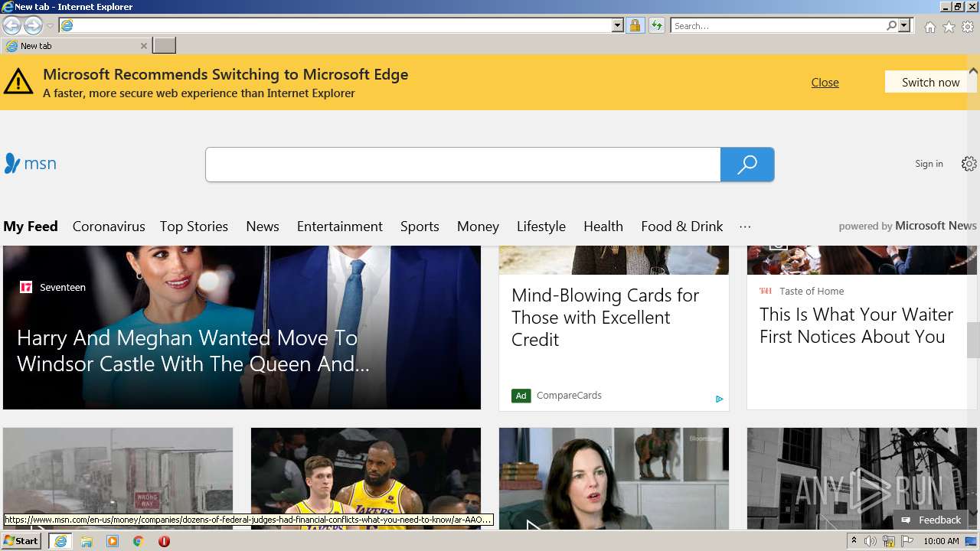The width and height of the screenshot is (980, 551).
Task: Click scrollbar up arrow near banner
Action: coord(973,71)
